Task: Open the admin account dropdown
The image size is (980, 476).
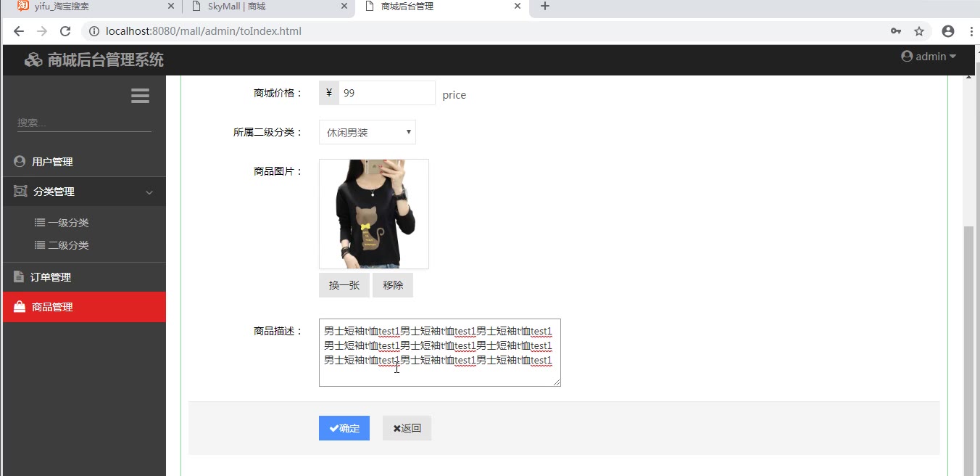Action: [929, 56]
